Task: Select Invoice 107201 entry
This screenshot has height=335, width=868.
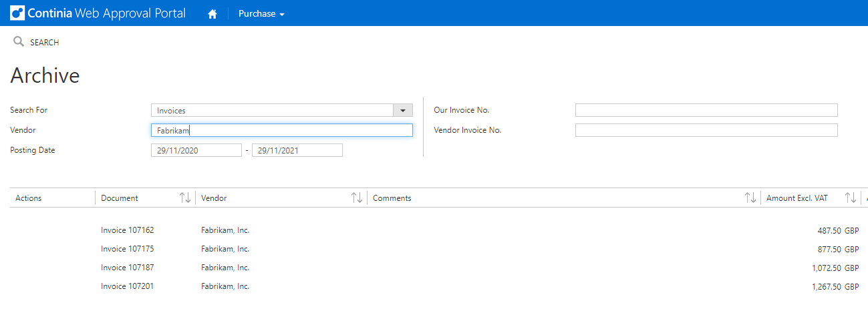Action: (128, 286)
